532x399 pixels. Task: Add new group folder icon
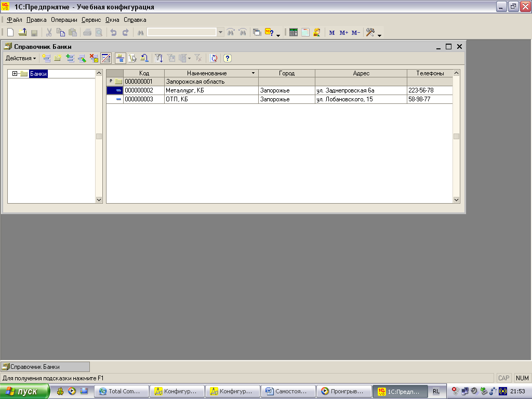point(58,58)
